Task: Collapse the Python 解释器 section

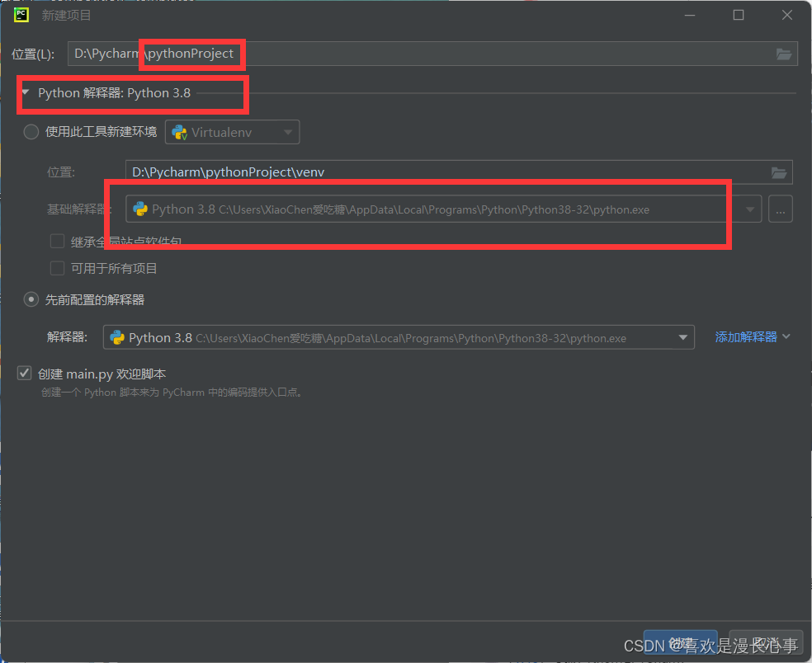Action: pyautogui.click(x=26, y=92)
